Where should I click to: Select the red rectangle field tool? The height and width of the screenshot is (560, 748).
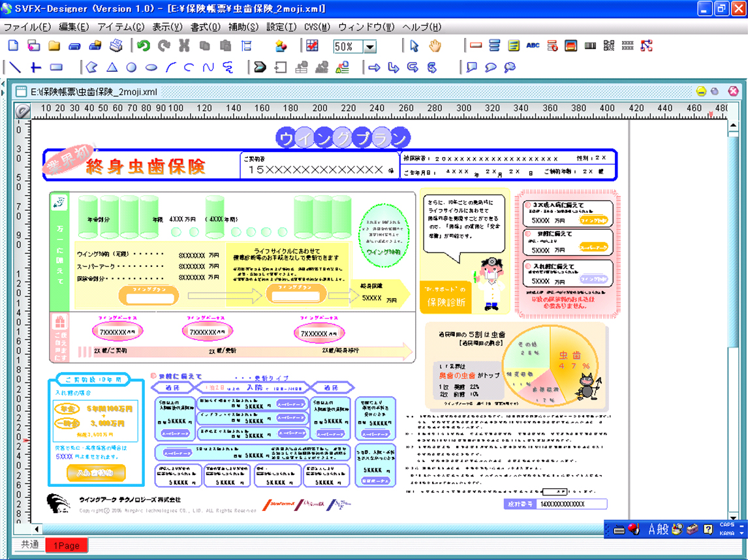[x=476, y=46]
